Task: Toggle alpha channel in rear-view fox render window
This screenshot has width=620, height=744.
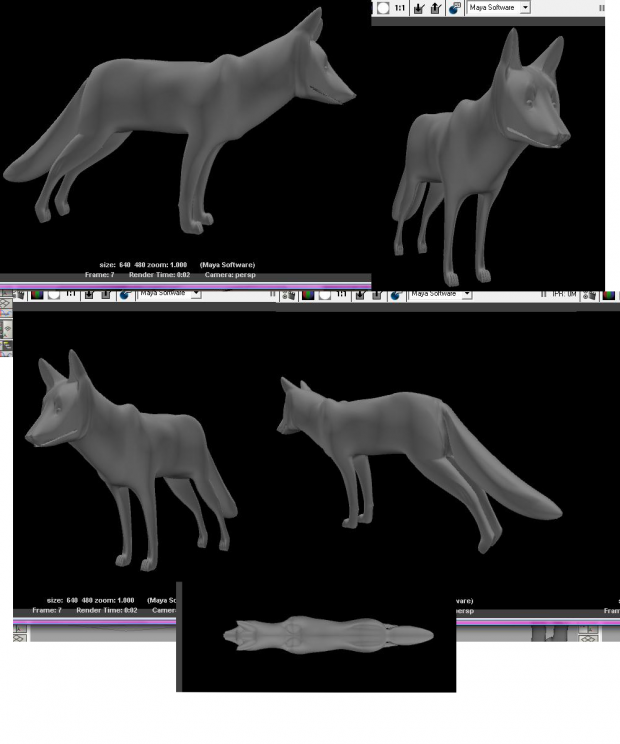Action: [325, 295]
